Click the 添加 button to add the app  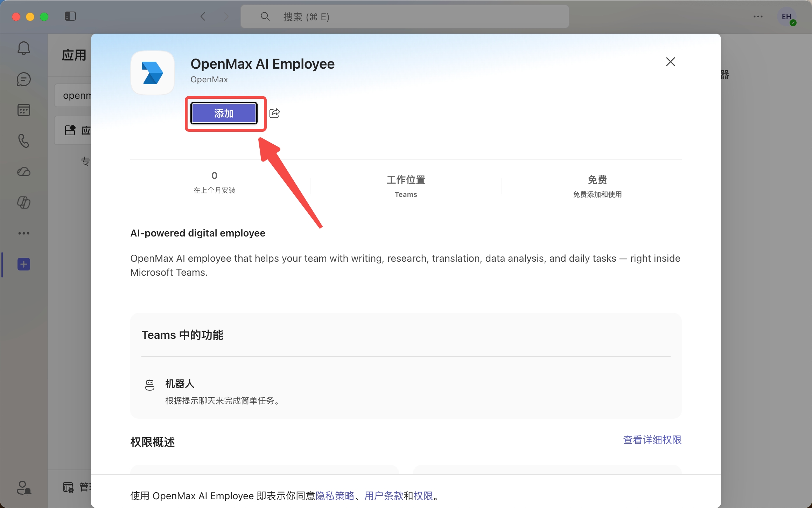pyautogui.click(x=224, y=113)
